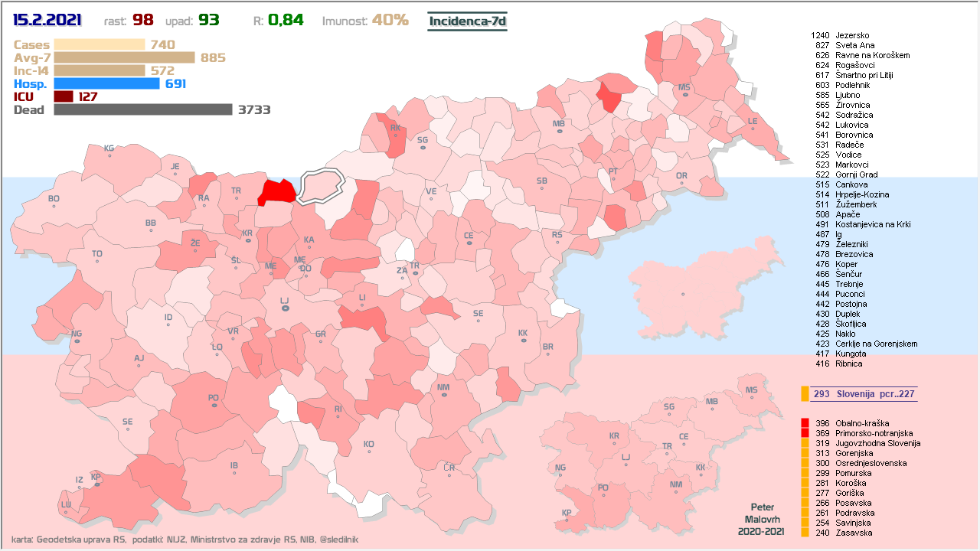
Task: Select the orange swatch next to Zasavska
Action: 805,533
